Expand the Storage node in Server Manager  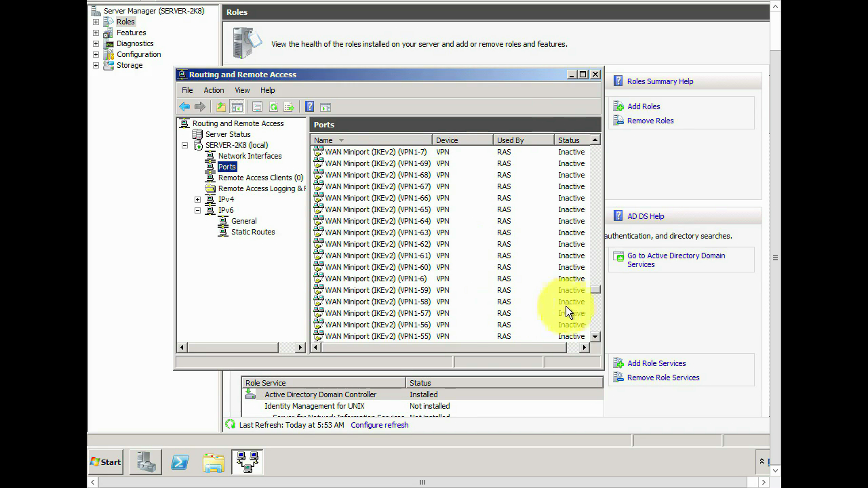[96, 65]
